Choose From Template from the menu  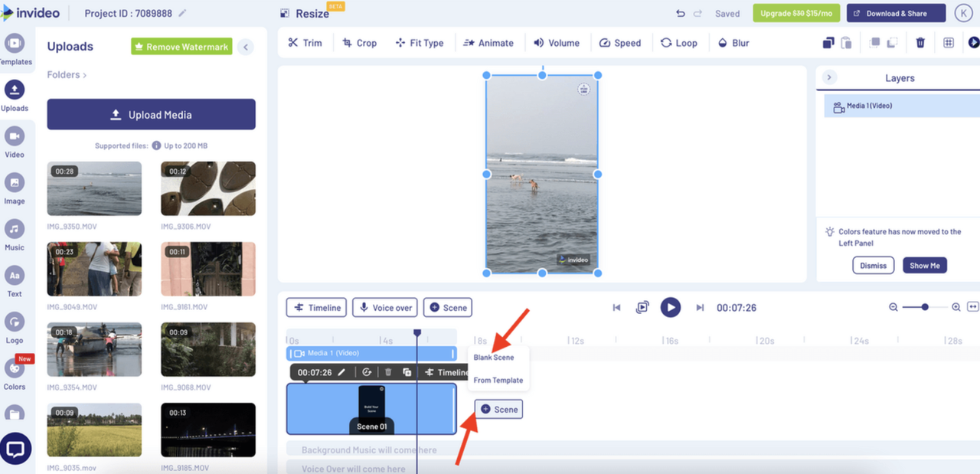tap(498, 380)
